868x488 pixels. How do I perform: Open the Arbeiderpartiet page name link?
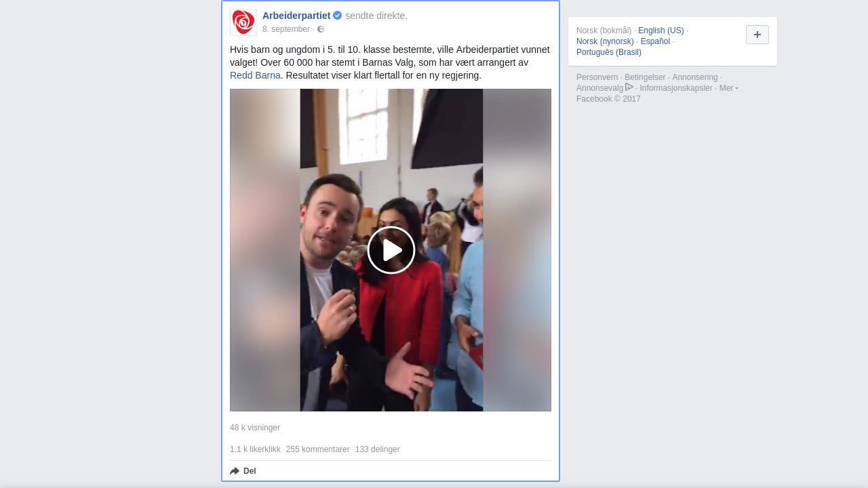pyautogui.click(x=296, y=16)
